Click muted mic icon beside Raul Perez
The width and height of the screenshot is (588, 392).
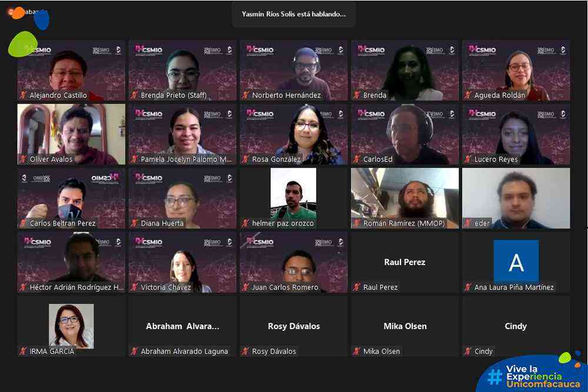(357, 287)
